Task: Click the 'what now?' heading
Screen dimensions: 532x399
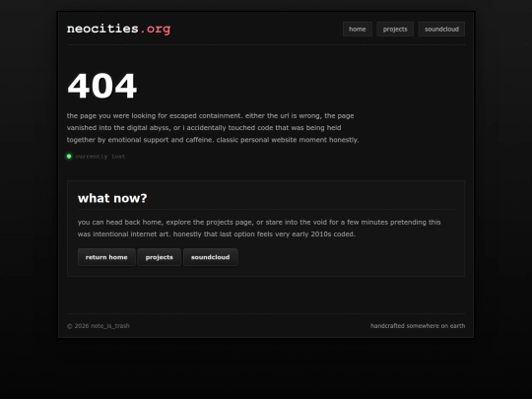Action: click(112, 198)
